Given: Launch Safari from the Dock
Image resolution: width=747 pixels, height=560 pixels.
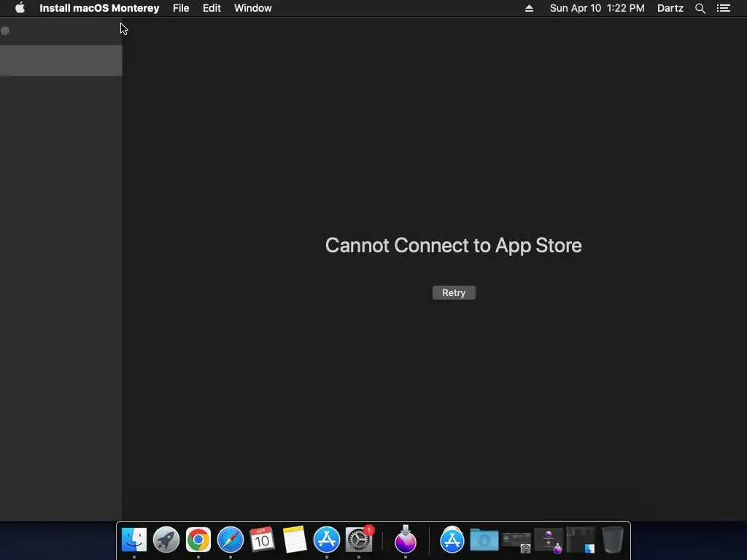Looking at the screenshot, I should click(x=231, y=540).
